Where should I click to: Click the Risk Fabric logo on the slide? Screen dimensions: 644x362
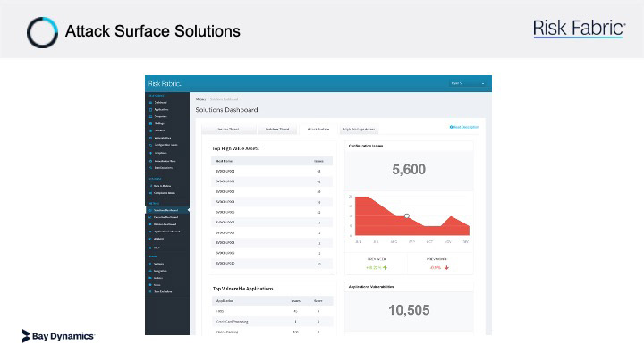coord(579,29)
